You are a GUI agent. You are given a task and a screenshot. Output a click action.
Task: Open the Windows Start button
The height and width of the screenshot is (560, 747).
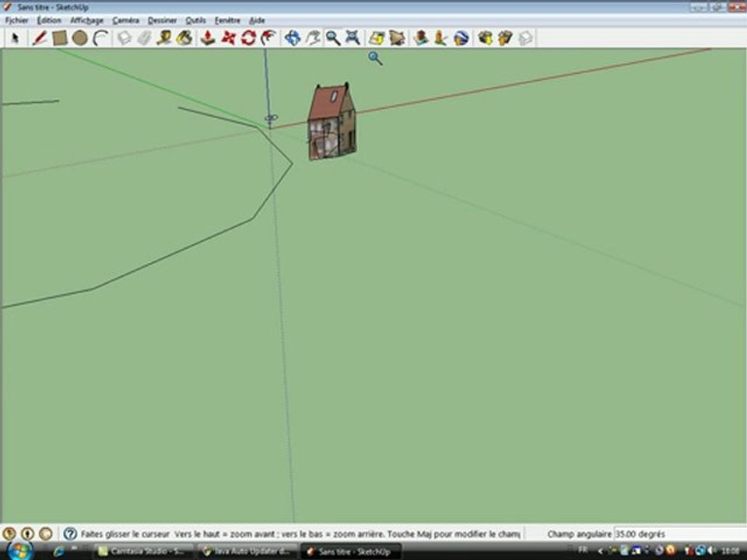(x=20, y=551)
